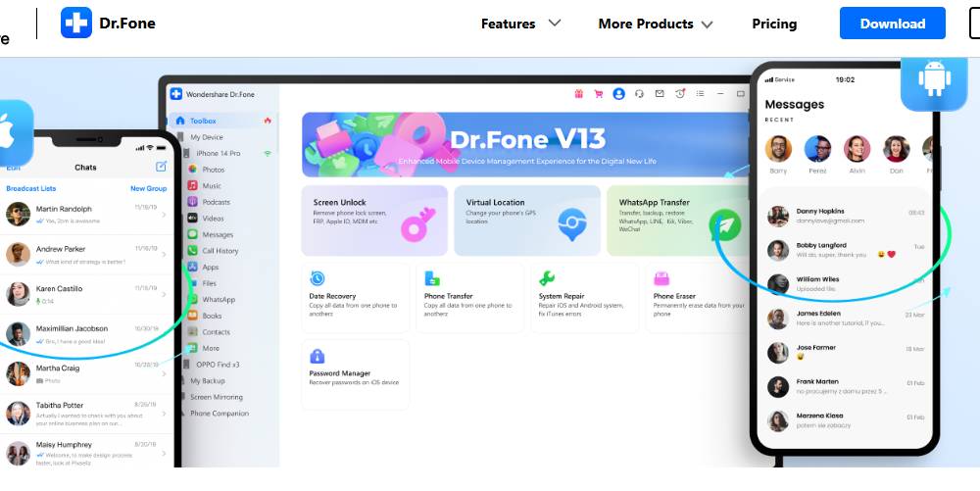Image resolution: width=980 pixels, height=491 pixels.
Task: Open Apps in device sidebar
Action: coord(204,267)
